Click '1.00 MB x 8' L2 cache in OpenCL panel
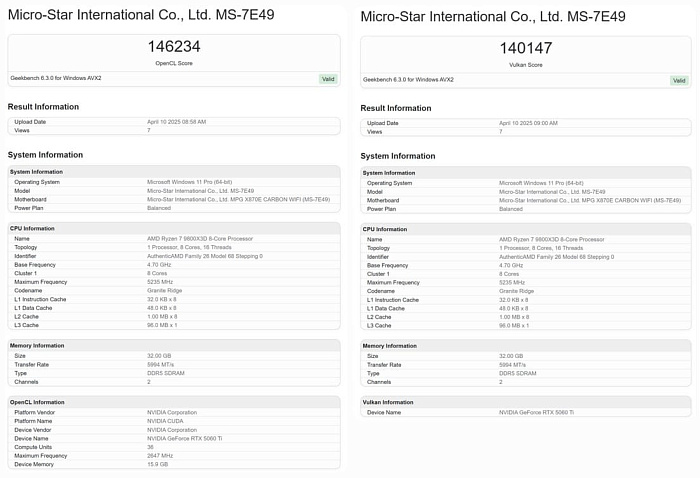 tap(162, 317)
